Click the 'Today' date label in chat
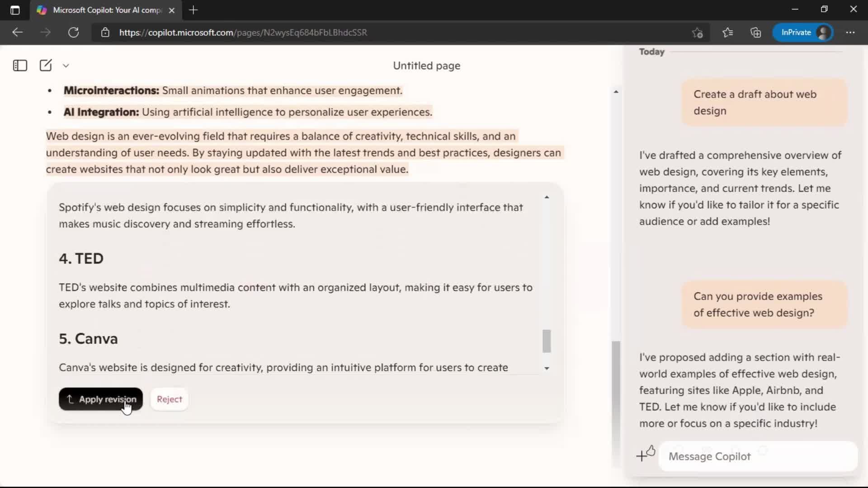 pyautogui.click(x=651, y=52)
